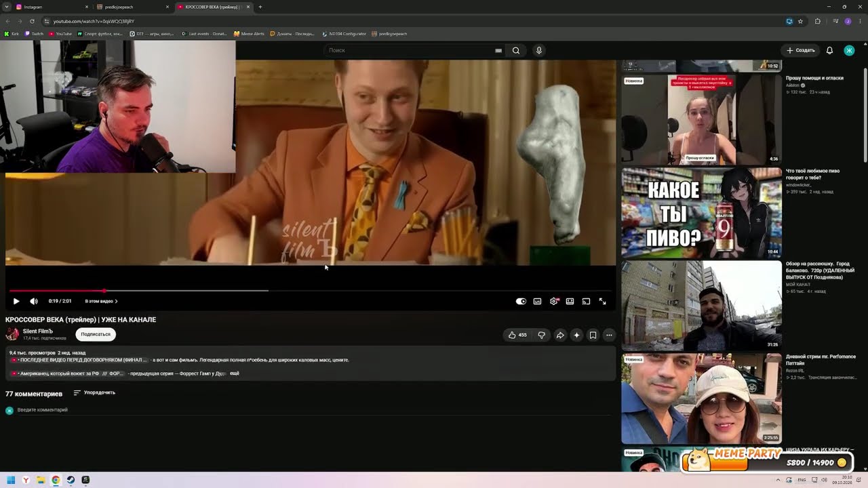
Task: Share the video via arrow icon
Action: [x=560, y=335]
